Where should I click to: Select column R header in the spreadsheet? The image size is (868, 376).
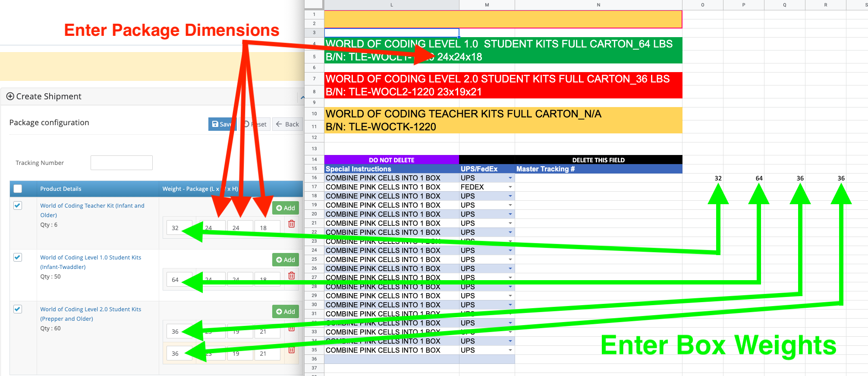coord(826,5)
